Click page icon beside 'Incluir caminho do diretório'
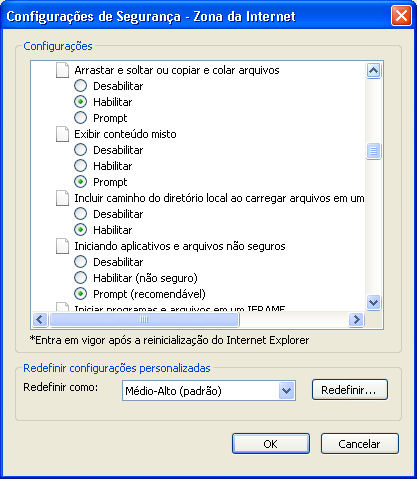The height and width of the screenshot is (479, 417). (62, 198)
